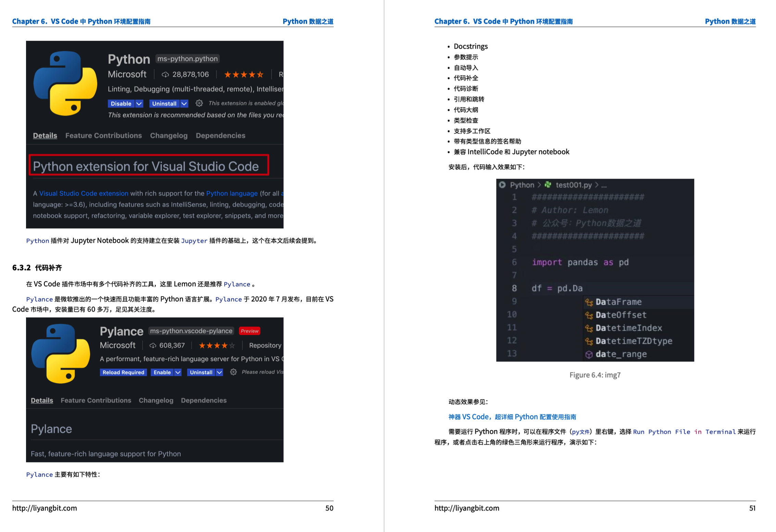Enable the Pylance extension

tap(162, 372)
